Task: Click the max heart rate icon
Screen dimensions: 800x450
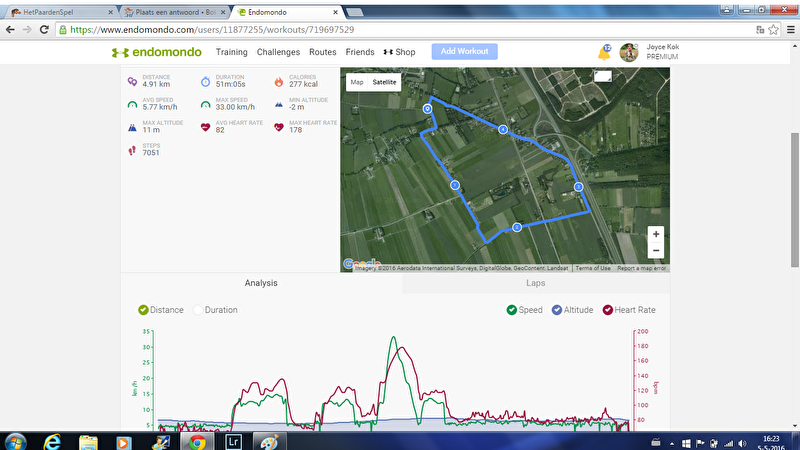Action: (x=279, y=127)
